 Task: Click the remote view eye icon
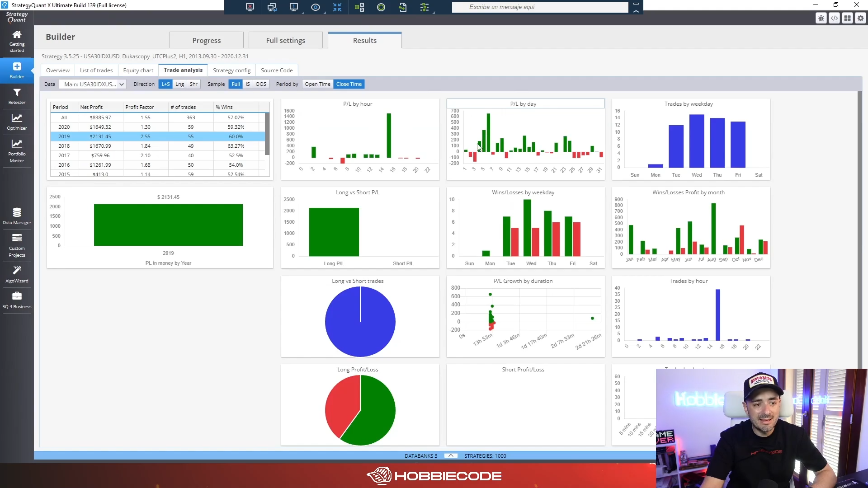tap(316, 7)
